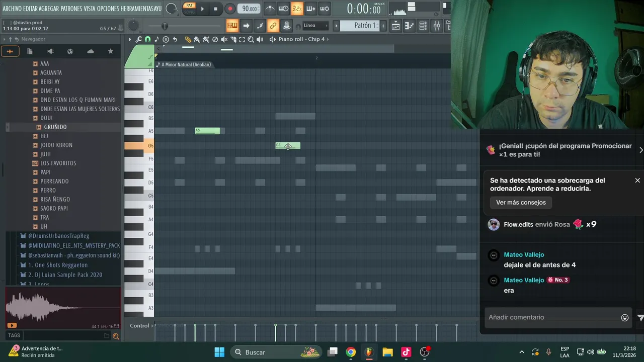Open the Mixer window icon
Viewport: 644px width, 362px height.
(436, 26)
